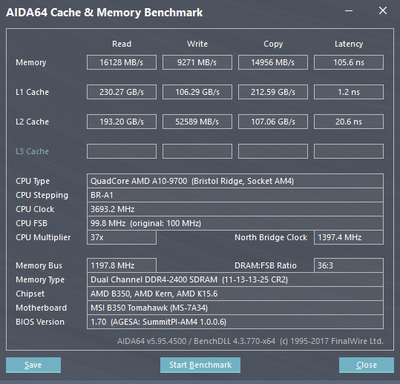Select the North Bridge Clock value
400x384 pixels.
pos(349,237)
